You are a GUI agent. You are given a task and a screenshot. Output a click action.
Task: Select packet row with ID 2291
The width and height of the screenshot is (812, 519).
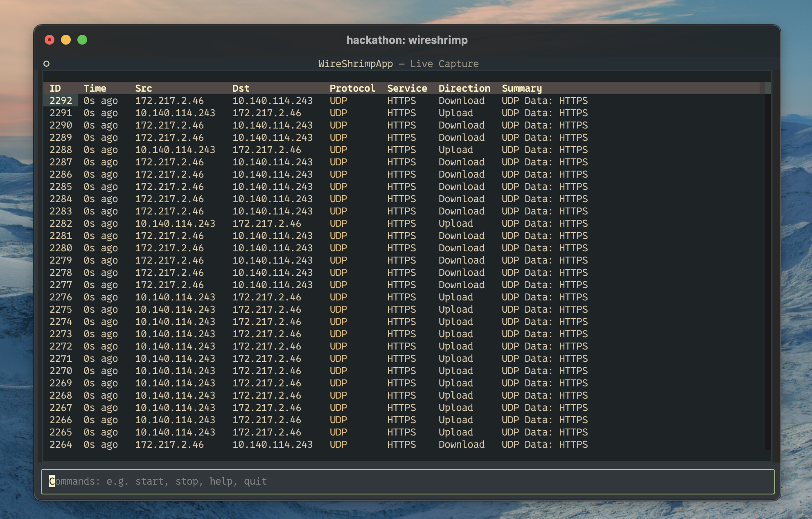click(61, 113)
